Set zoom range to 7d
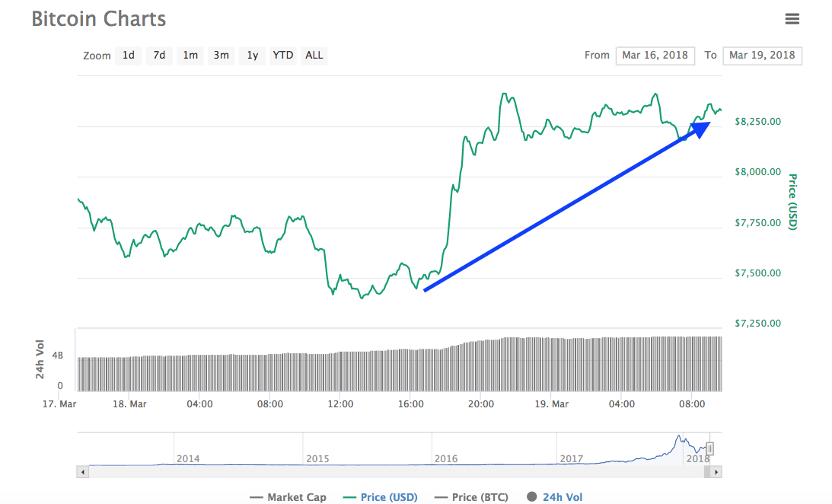 (x=159, y=55)
